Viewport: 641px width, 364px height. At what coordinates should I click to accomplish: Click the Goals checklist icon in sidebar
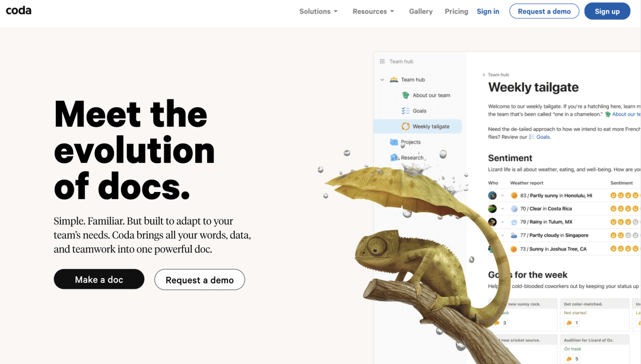[x=405, y=111]
